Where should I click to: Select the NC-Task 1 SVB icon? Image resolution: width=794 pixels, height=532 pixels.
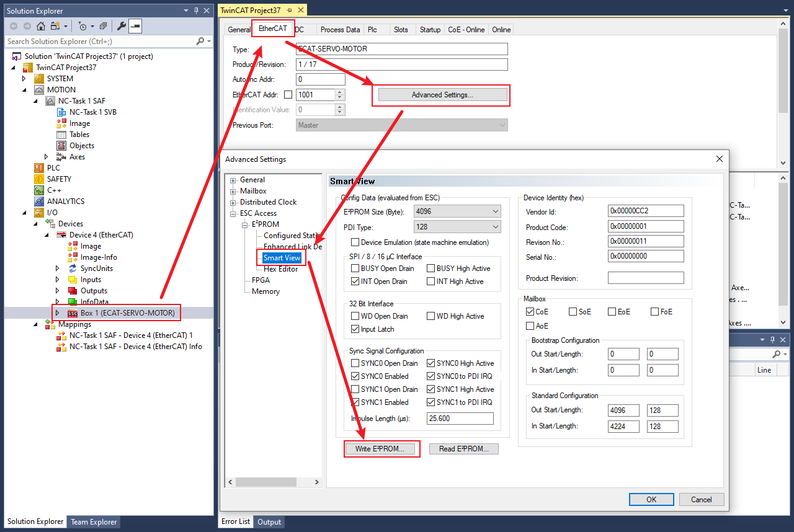(61, 112)
